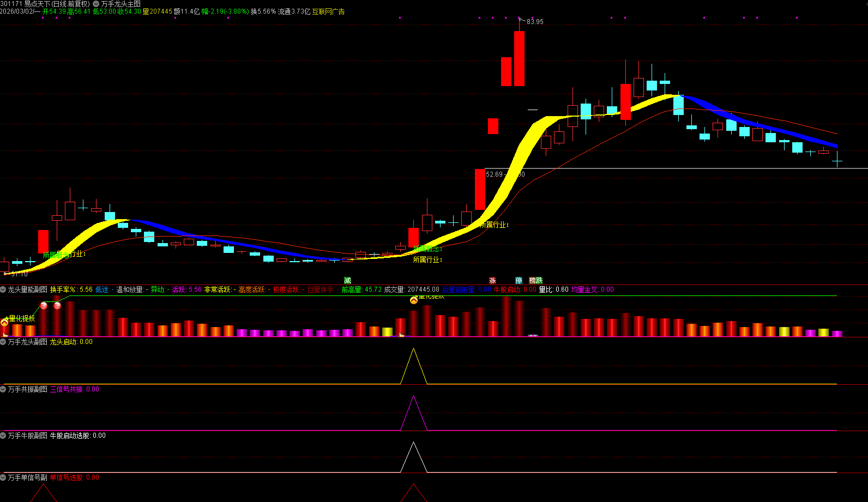Click the cyan 停 marker icon

[x=519, y=281]
